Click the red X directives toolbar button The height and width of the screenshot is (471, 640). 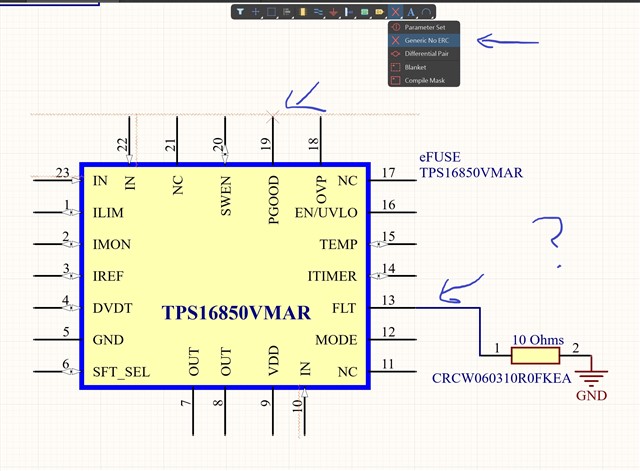tap(395, 12)
